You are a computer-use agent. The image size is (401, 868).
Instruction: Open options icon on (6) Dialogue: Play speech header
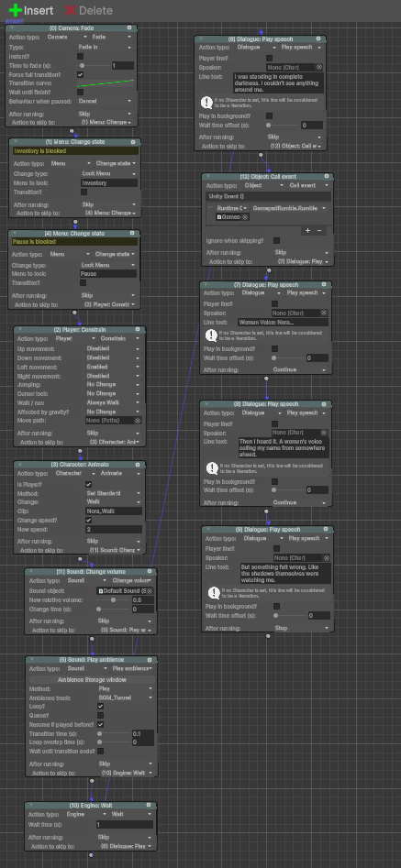pyautogui.click(x=317, y=38)
